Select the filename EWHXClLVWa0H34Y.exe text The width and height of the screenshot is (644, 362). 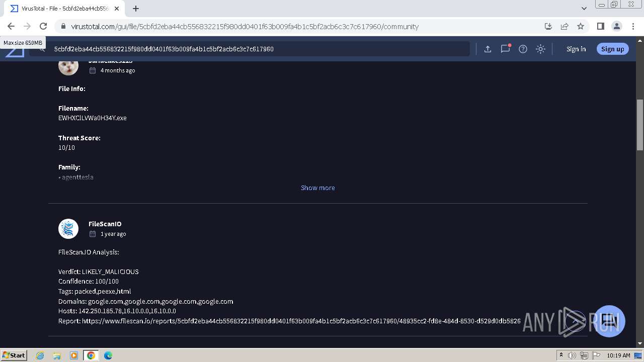pos(93,118)
